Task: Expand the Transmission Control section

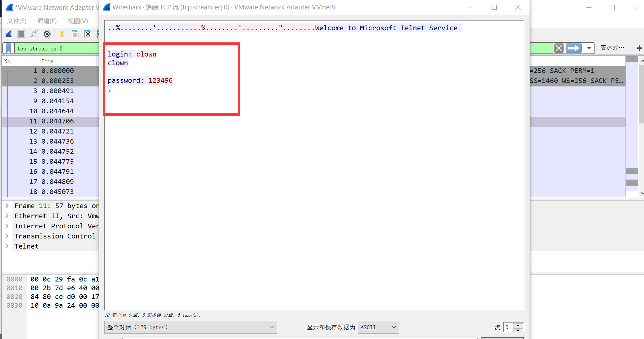Action: click(x=7, y=236)
